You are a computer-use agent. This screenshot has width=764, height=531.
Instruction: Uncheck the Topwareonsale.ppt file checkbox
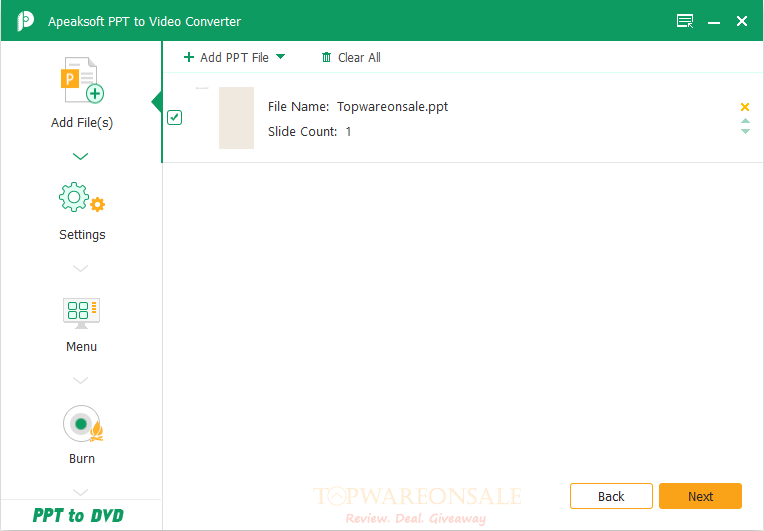[x=174, y=117]
